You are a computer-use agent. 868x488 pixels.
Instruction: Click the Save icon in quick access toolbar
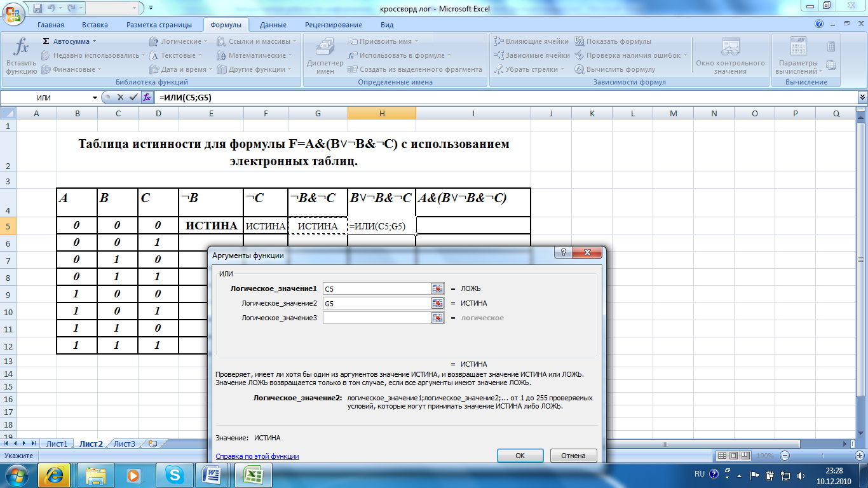click(x=37, y=8)
